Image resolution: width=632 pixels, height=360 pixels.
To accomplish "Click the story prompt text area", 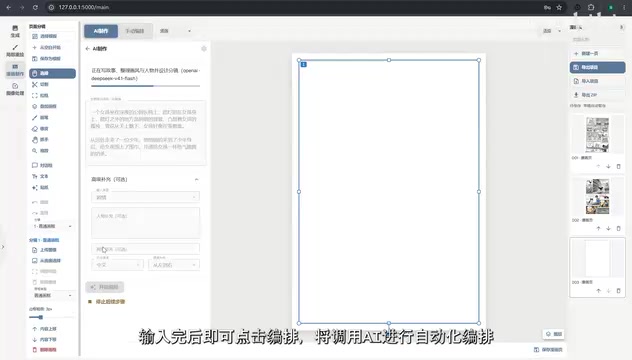I will tap(146, 133).
